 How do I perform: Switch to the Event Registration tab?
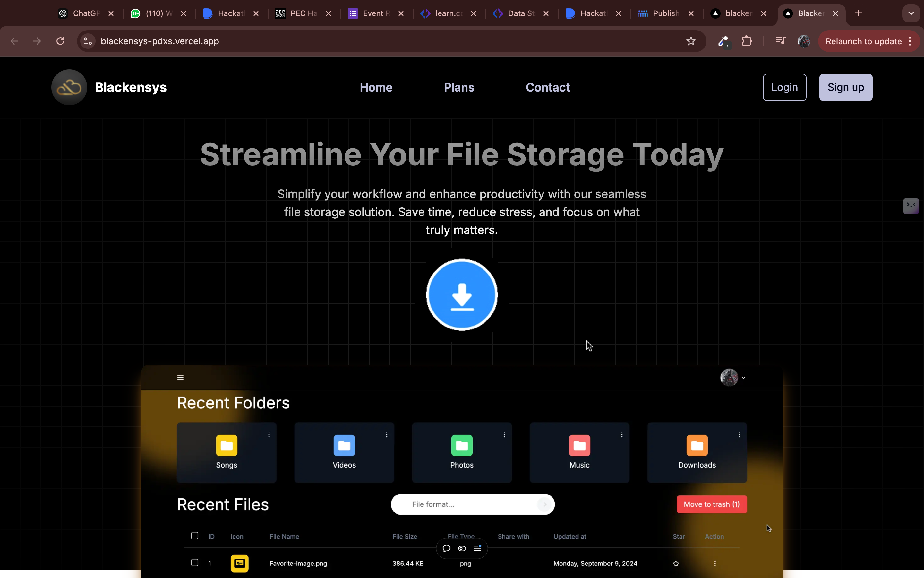click(x=376, y=13)
